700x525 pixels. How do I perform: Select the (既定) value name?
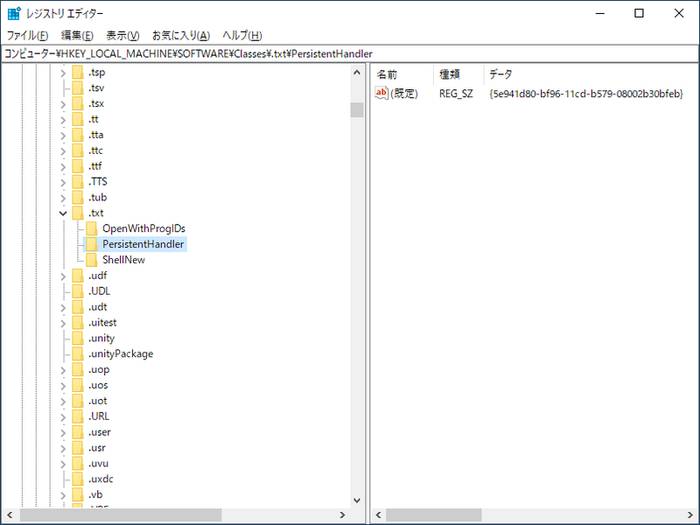404,94
